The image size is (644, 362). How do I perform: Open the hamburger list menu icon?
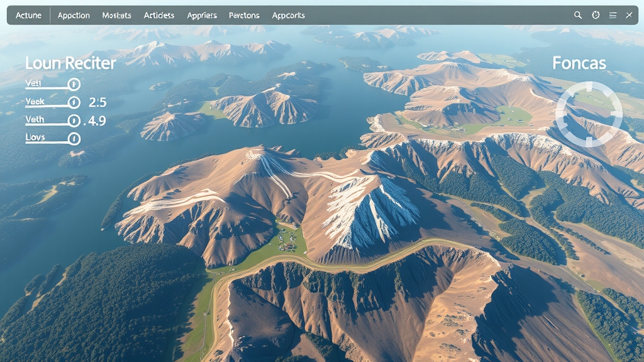[613, 15]
